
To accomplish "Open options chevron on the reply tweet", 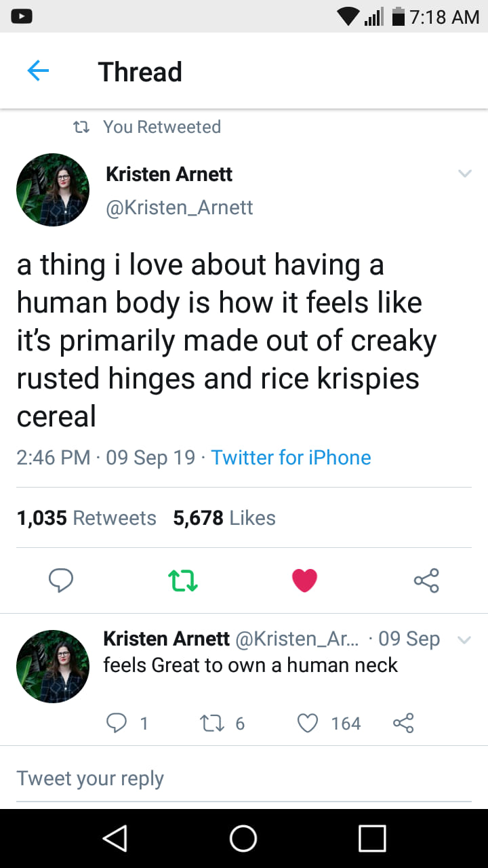I will click(x=464, y=639).
